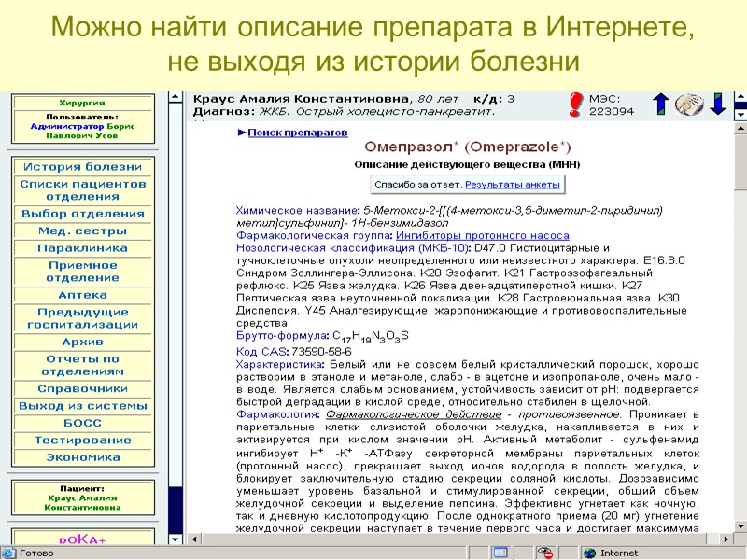Open Экономика section
This screenshot has height=560, width=747.
click(83, 457)
